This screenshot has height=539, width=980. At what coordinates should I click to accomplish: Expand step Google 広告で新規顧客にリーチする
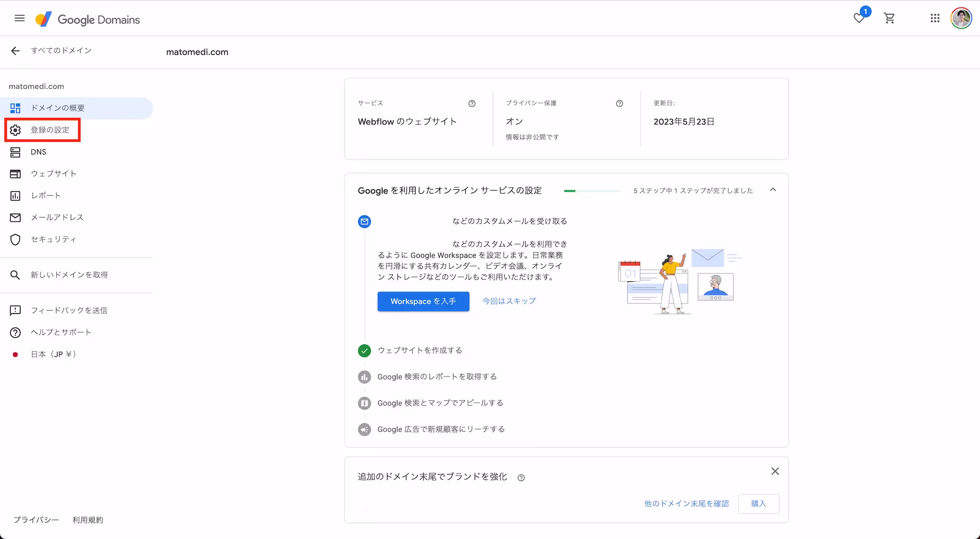point(441,430)
